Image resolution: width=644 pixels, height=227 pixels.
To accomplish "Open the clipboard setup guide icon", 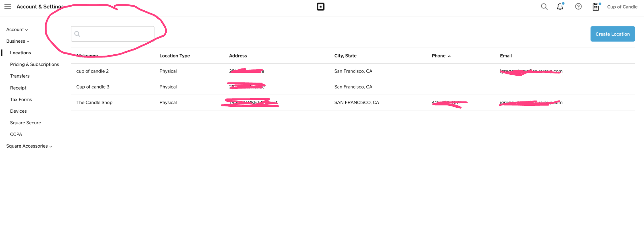I will point(596,7).
